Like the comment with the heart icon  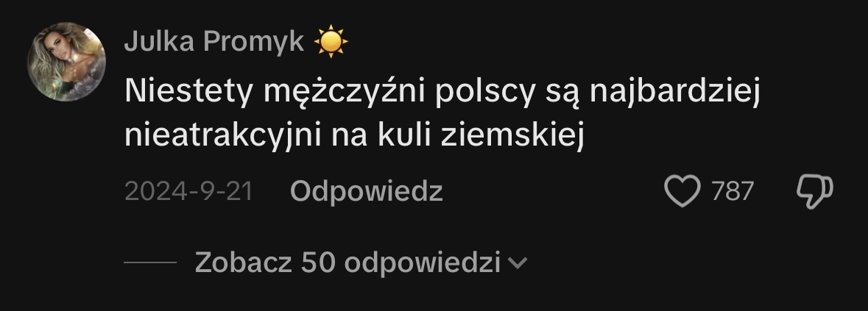point(682,191)
